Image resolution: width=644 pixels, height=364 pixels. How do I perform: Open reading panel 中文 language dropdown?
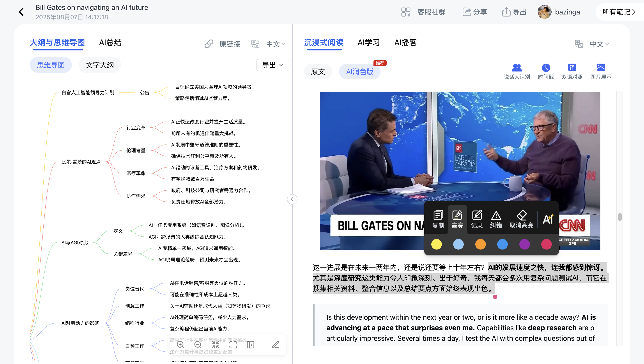[x=600, y=44]
